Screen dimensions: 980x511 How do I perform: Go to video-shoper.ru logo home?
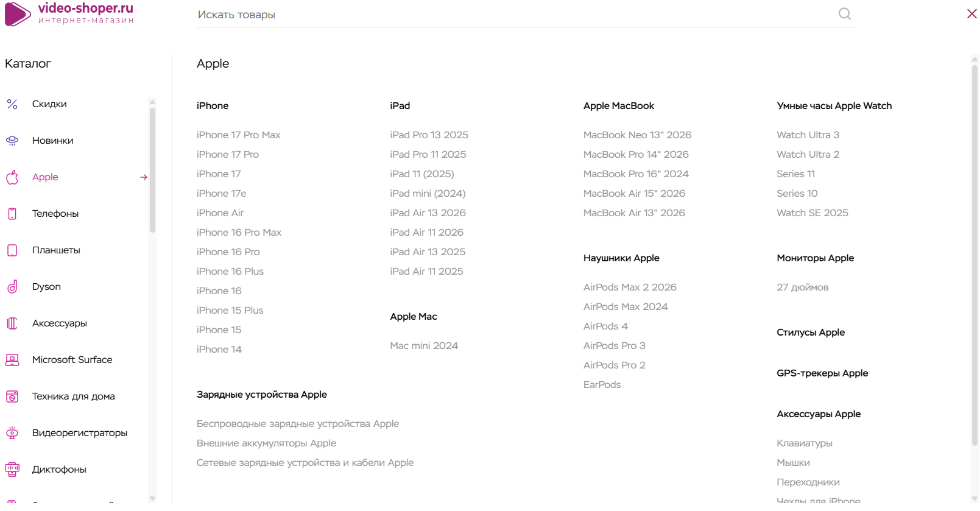(x=69, y=13)
